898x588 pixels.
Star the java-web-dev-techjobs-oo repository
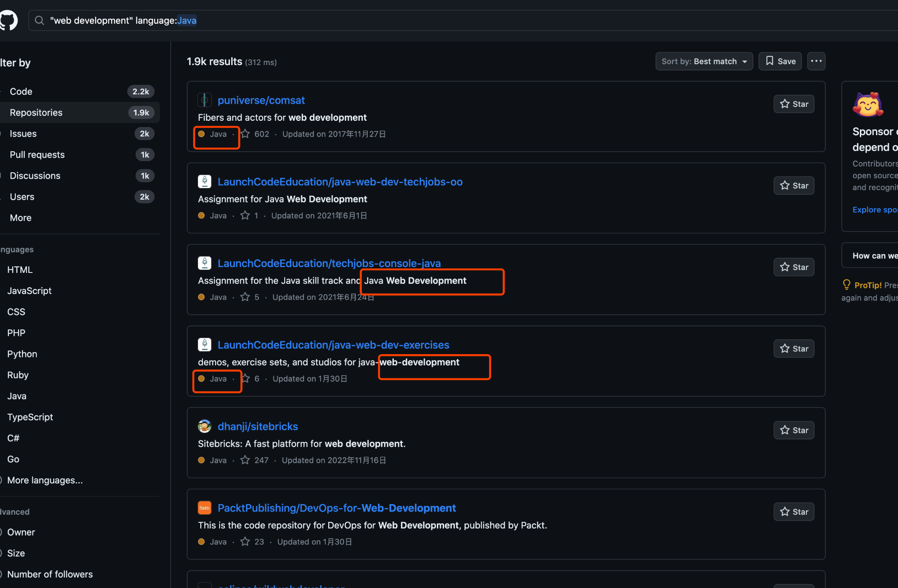pyautogui.click(x=794, y=186)
